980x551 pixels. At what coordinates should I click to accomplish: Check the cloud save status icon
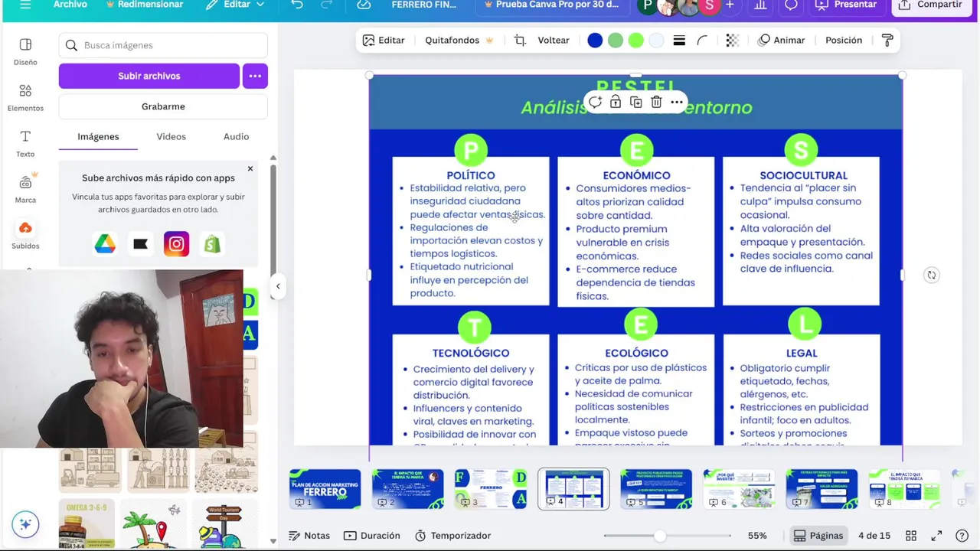(364, 5)
